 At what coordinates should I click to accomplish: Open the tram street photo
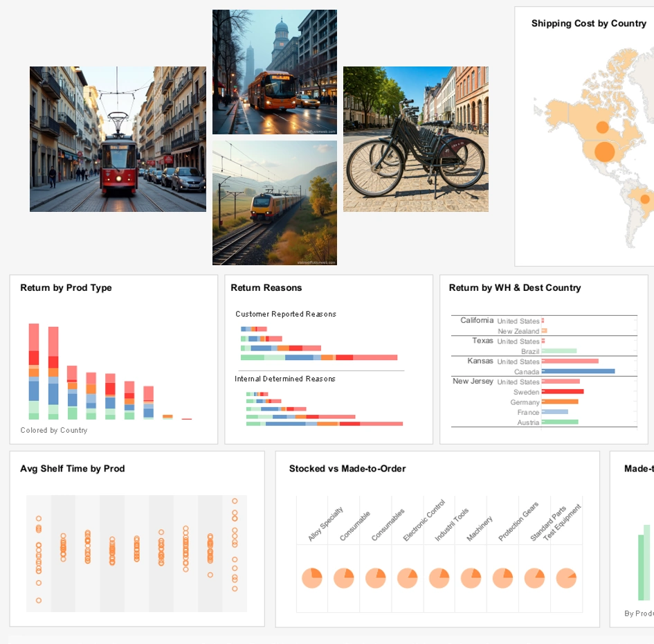118,138
